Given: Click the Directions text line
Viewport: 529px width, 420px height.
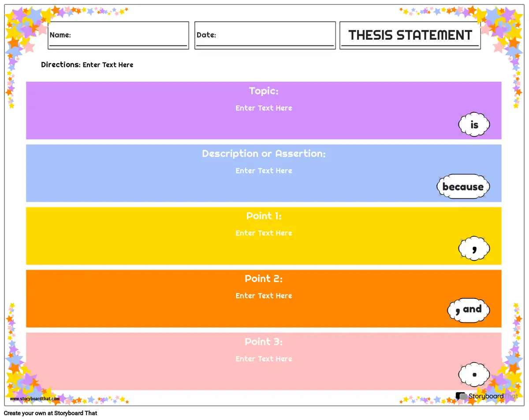Looking at the screenshot, I should click(87, 65).
